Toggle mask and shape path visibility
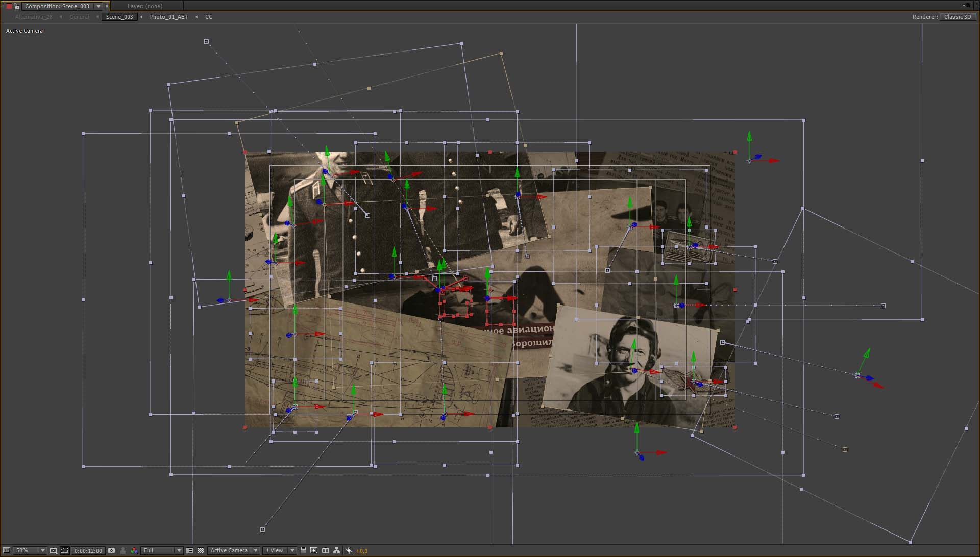Viewport: 980px width, 557px height. pos(65,551)
